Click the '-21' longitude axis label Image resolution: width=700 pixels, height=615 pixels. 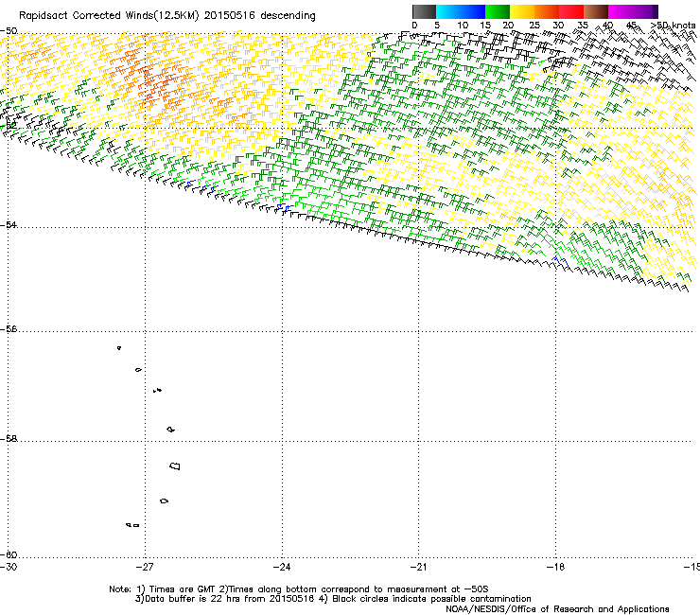[418, 567]
